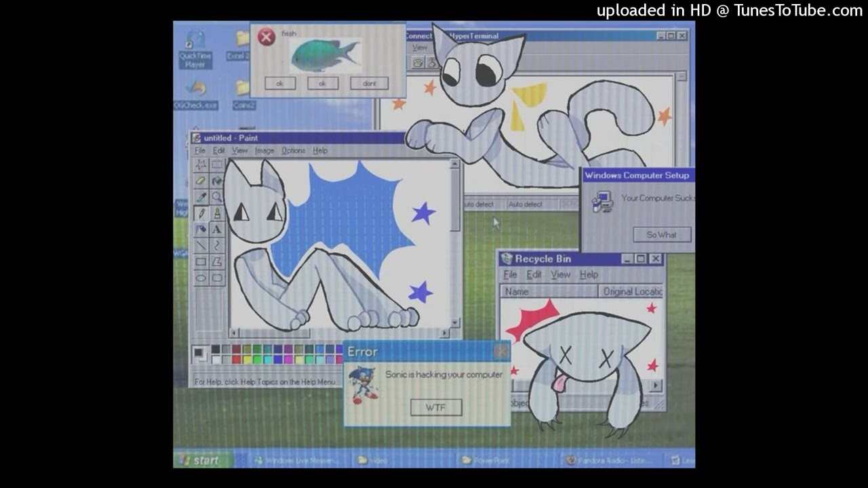Viewport: 868px width, 488px height.
Task: Select the Rounded Rectangle tool in Paint
Action: point(216,279)
